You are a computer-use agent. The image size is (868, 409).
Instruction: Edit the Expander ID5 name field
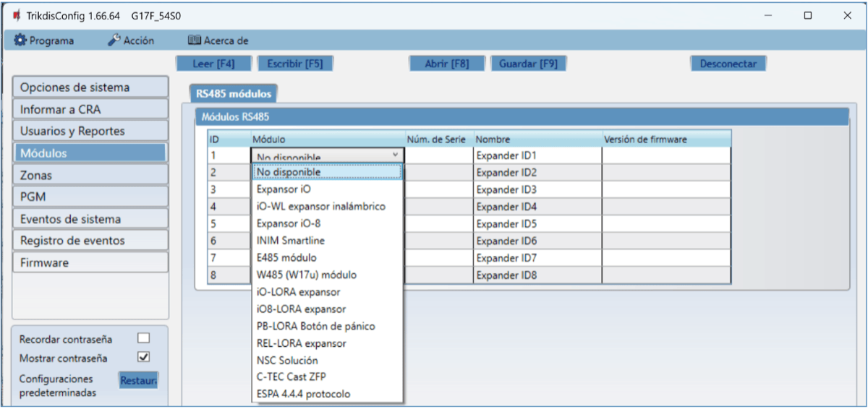[x=537, y=223]
